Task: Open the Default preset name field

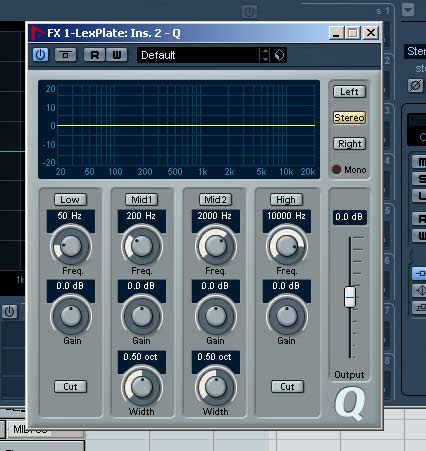Action: pos(198,55)
